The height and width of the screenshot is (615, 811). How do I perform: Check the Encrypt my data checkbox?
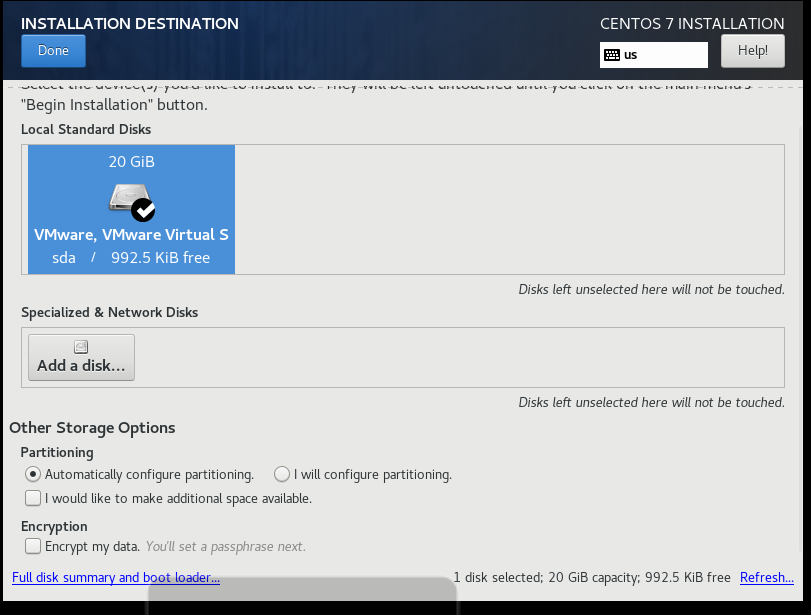[33, 546]
